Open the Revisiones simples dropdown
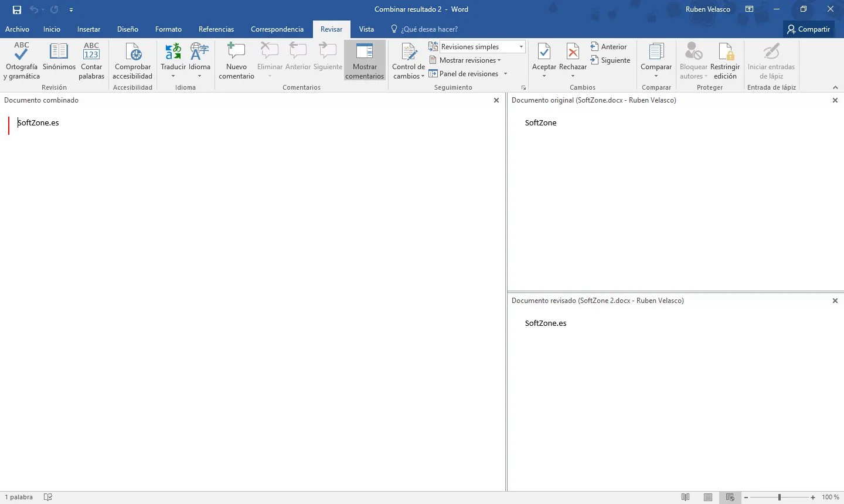844x504 pixels. (519, 46)
